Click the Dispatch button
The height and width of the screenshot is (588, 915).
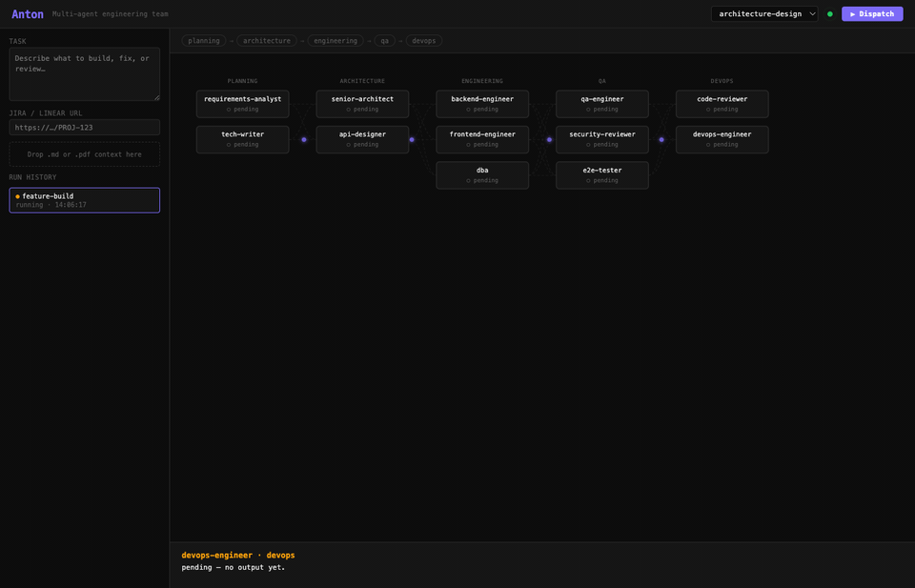pos(872,14)
